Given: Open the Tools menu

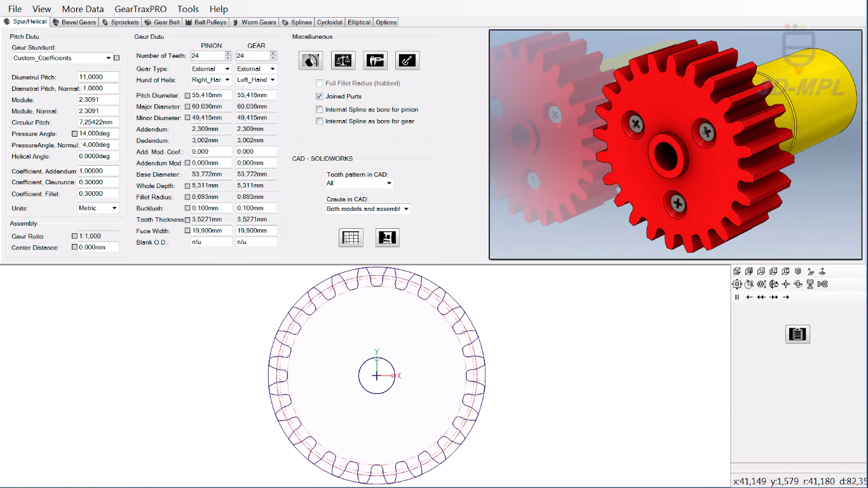Looking at the screenshot, I should 188,9.
